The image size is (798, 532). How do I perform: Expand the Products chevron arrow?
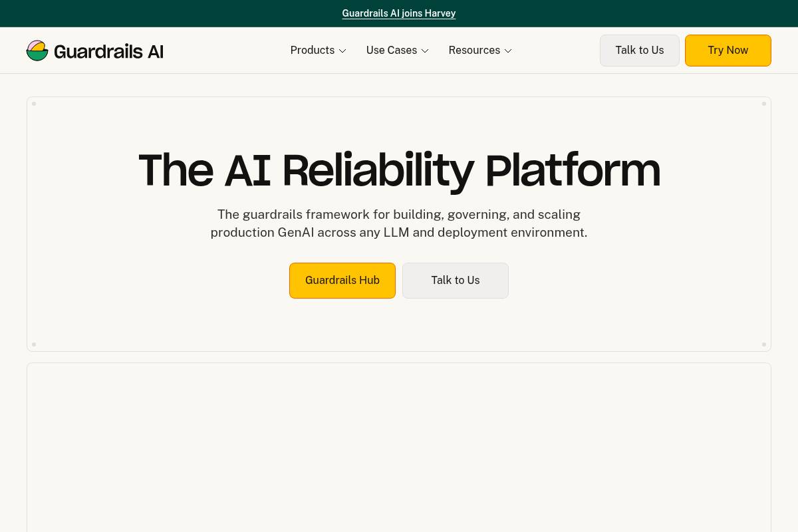click(x=342, y=51)
